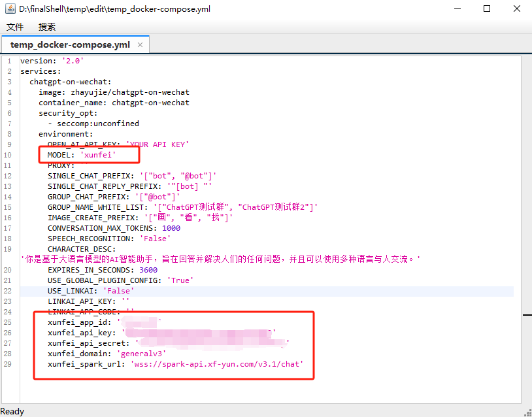Select the temp_docker-compose.yml tab
The height and width of the screenshot is (417, 532).
(x=70, y=45)
